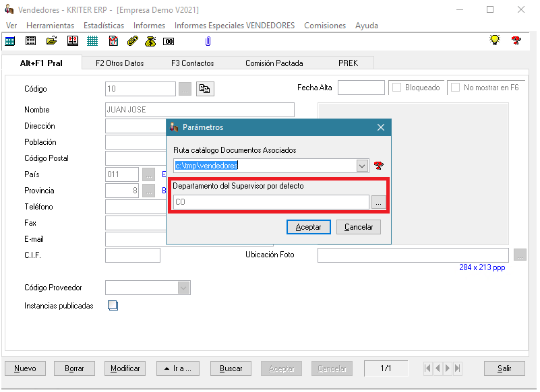Click the green grid toolbar icon
The height and width of the screenshot is (392, 540).
92,41
